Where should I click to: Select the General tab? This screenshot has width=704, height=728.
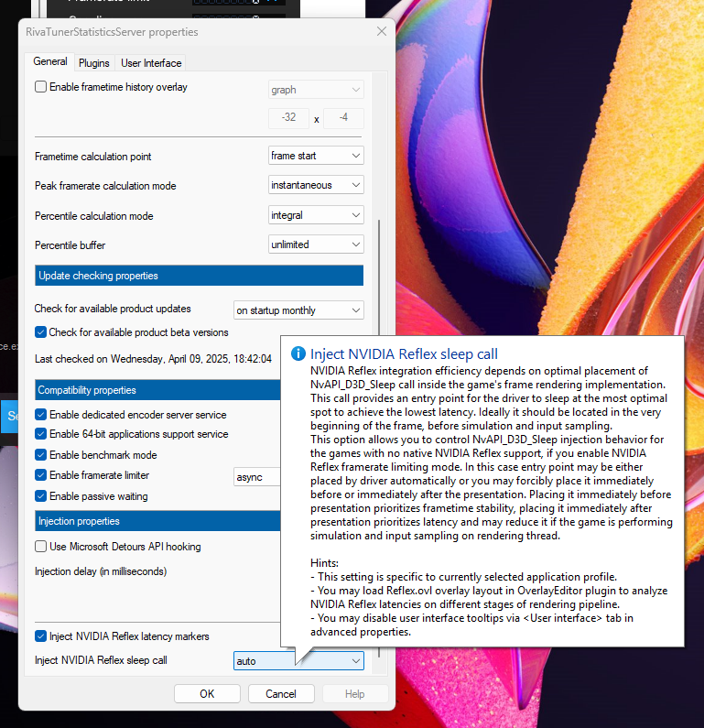(50, 61)
